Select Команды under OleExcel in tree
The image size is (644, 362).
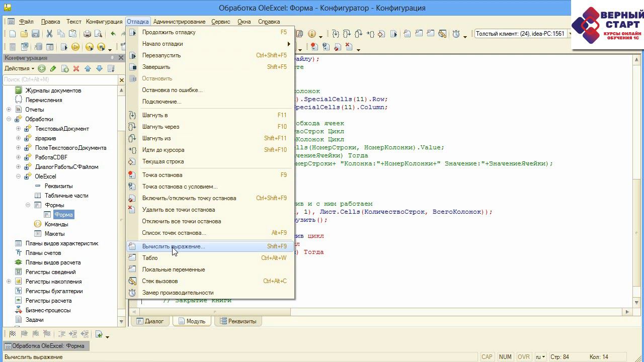56,224
